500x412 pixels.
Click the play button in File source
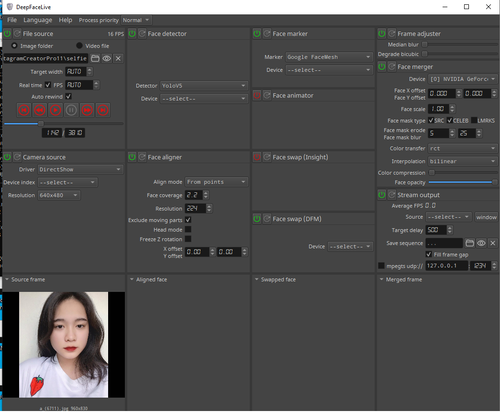(x=55, y=110)
